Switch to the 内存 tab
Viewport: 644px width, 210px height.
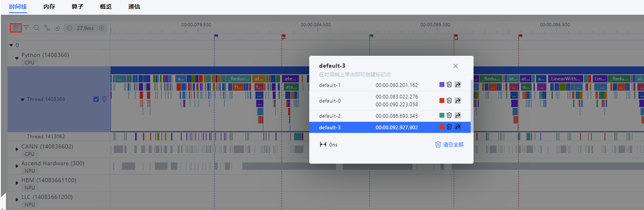coord(49,7)
